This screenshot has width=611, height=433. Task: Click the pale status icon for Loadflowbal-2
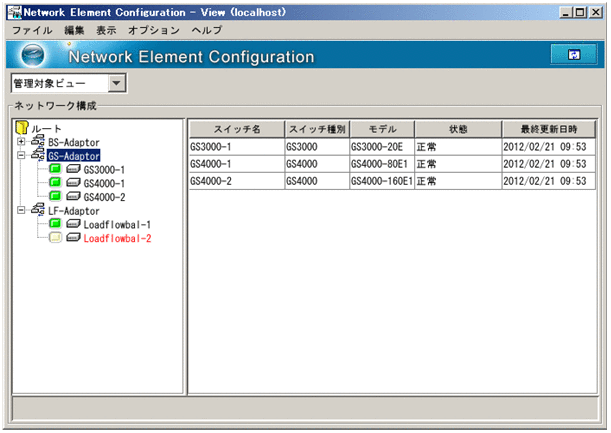tap(55, 238)
